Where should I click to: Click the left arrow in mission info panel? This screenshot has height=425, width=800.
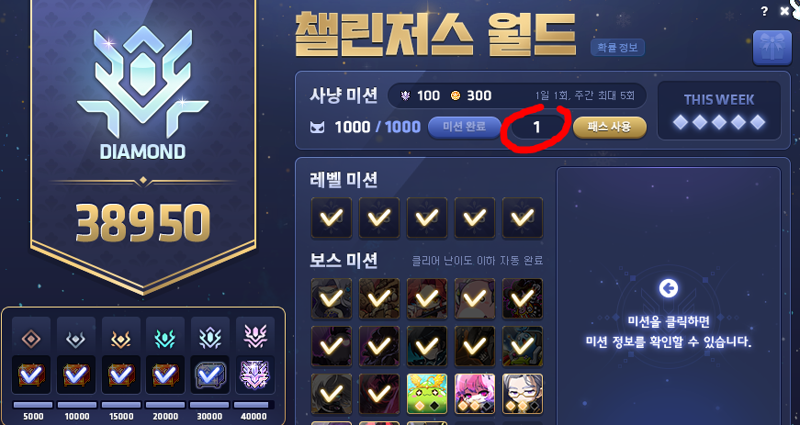coord(668,289)
